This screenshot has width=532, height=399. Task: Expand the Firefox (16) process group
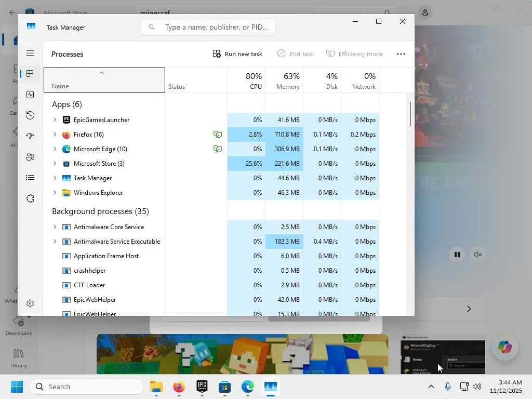pos(55,135)
